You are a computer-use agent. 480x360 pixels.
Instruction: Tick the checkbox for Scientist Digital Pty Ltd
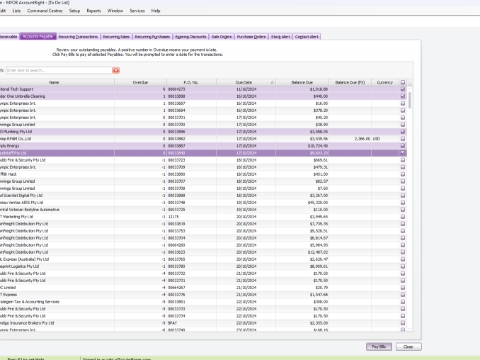(x=403, y=195)
